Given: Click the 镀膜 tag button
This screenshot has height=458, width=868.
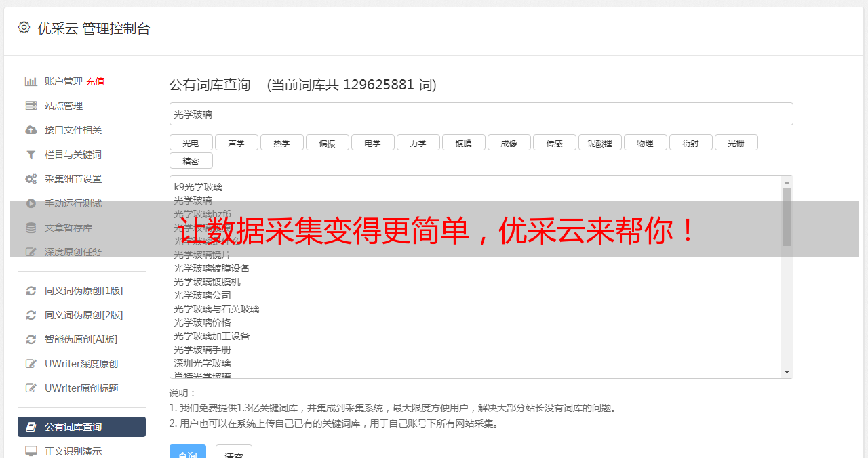Looking at the screenshot, I should pos(464,142).
